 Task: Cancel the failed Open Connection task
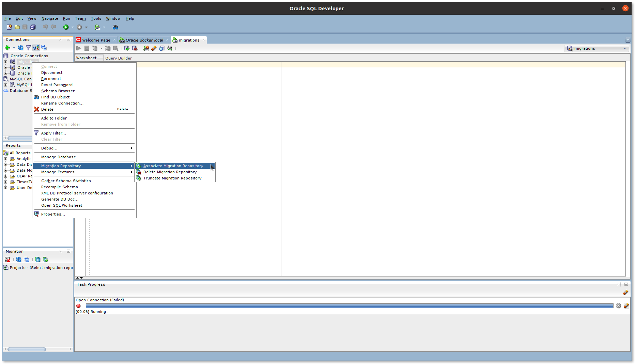coord(619,306)
